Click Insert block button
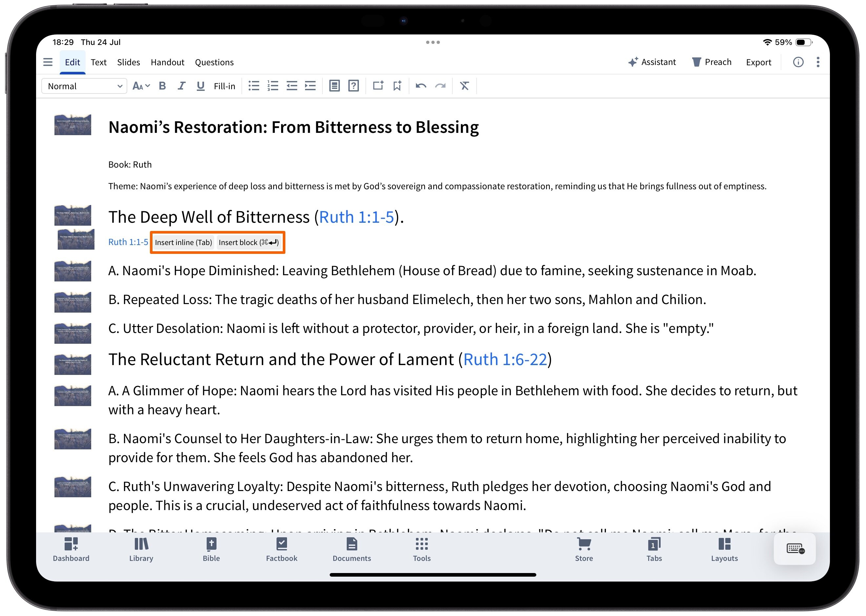This screenshot has height=616, width=866. [x=249, y=242]
